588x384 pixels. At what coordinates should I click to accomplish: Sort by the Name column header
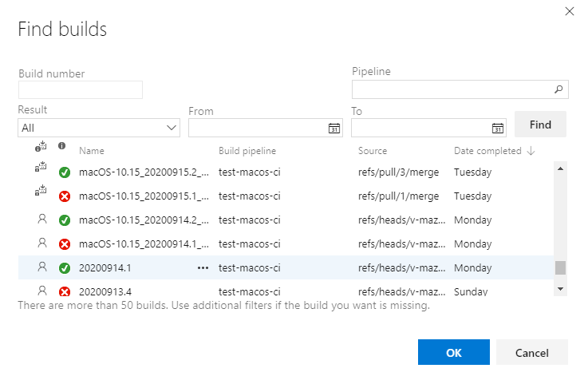92,151
